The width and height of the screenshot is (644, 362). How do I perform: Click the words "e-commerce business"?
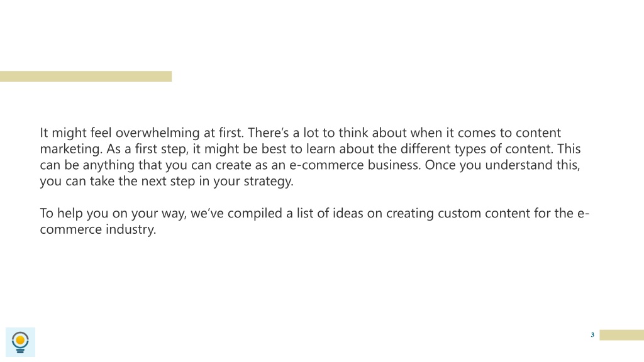click(355, 165)
